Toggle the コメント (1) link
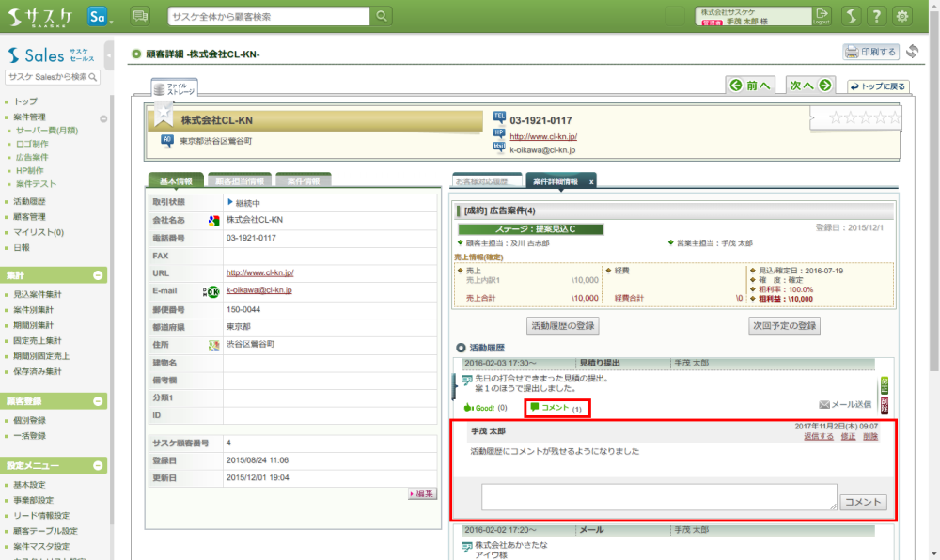 pyautogui.click(x=556, y=408)
